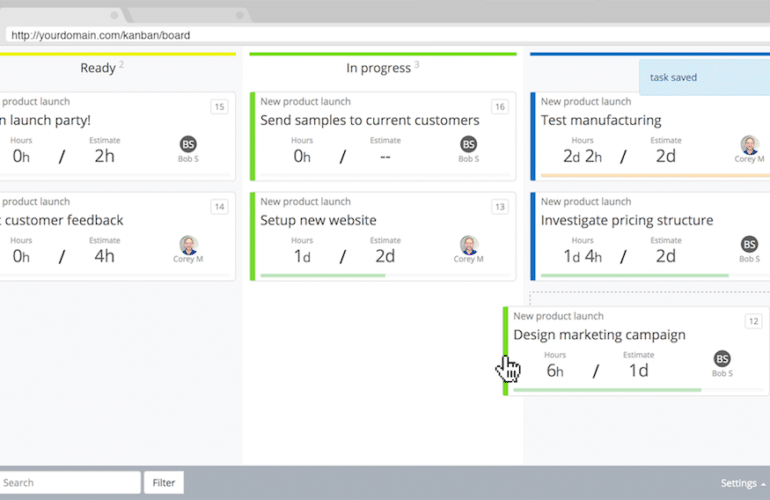
Task: Click the Filter button
Action: [x=164, y=483]
